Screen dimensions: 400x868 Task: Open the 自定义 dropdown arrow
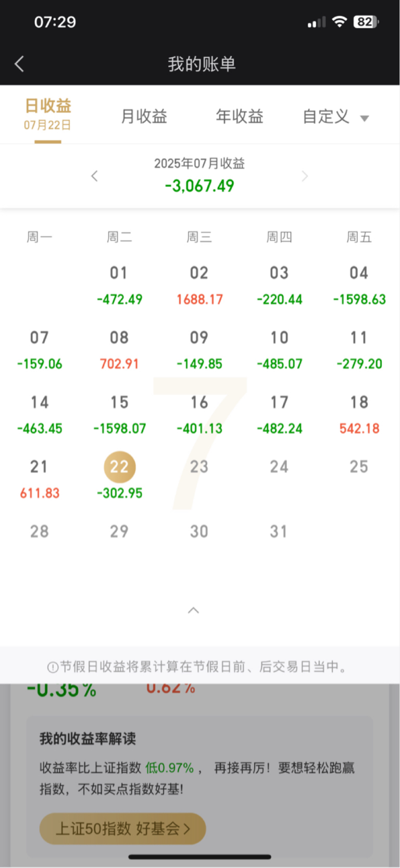click(365, 118)
